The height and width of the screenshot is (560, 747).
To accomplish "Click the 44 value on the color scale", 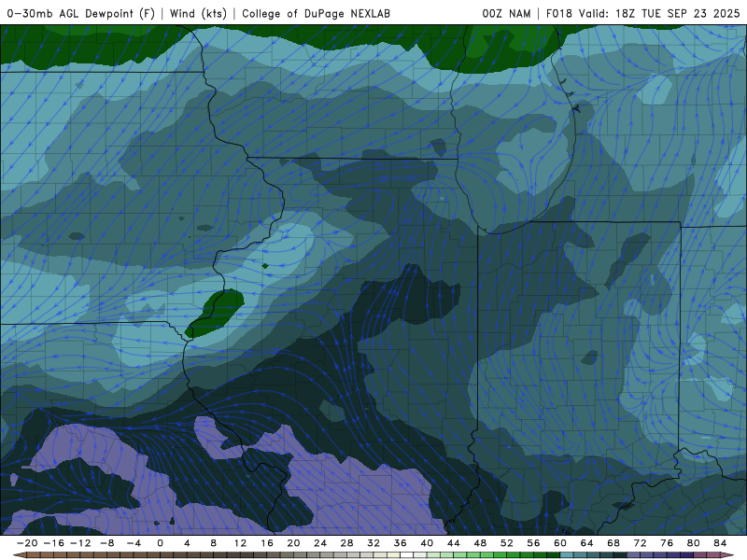I will click(x=454, y=543).
